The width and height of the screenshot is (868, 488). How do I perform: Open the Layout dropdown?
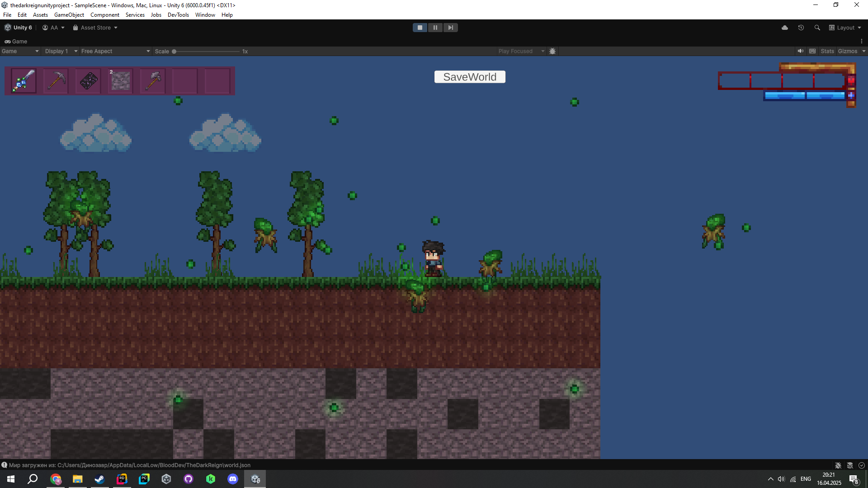tap(845, 28)
